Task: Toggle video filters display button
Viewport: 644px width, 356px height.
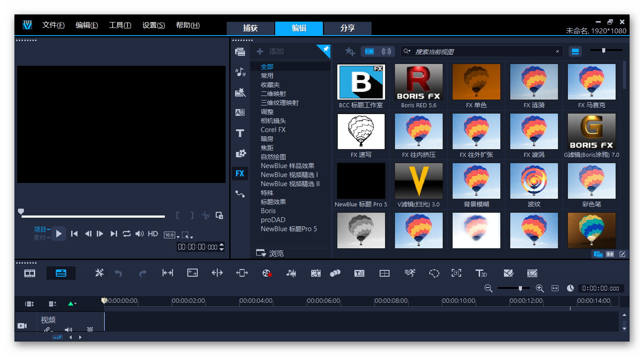Action: click(x=369, y=51)
